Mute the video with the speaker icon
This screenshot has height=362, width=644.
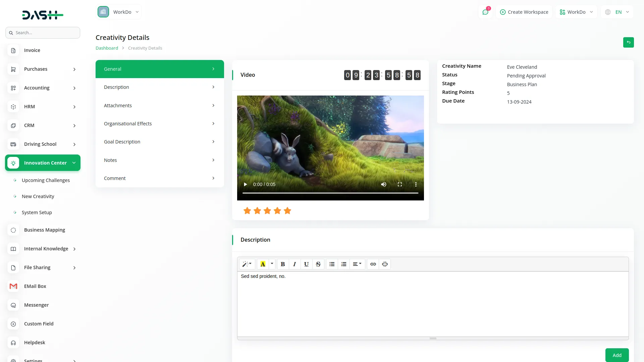384,184
